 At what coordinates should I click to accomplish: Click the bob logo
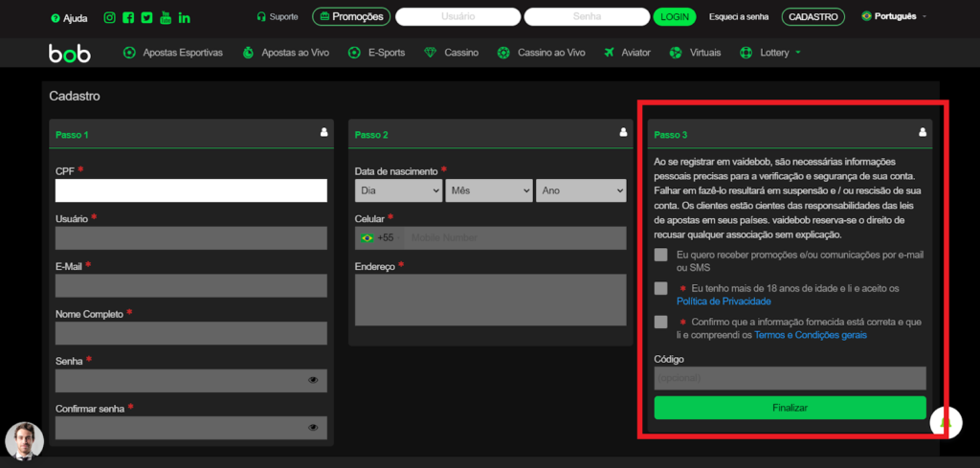(x=70, y=53)
